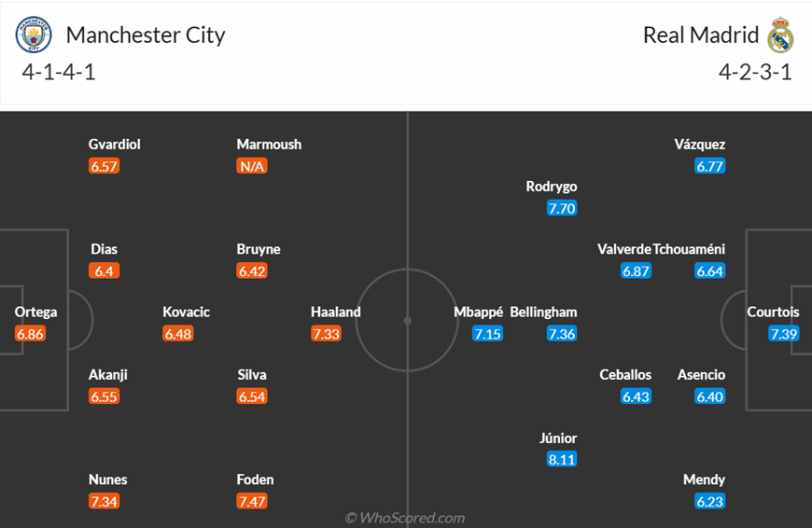Click player name Bellingham
Viewport: 812px width, 528px height.
click(543, 313)
